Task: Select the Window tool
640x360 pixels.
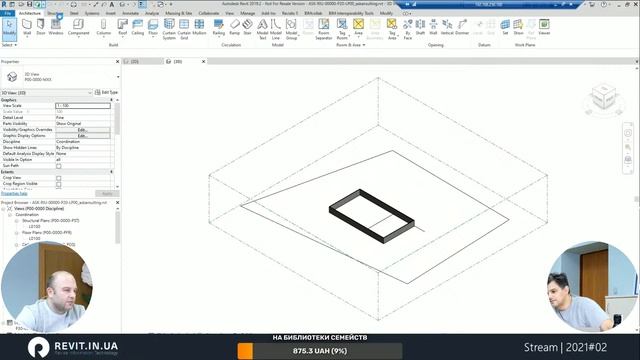Action: 56,27
